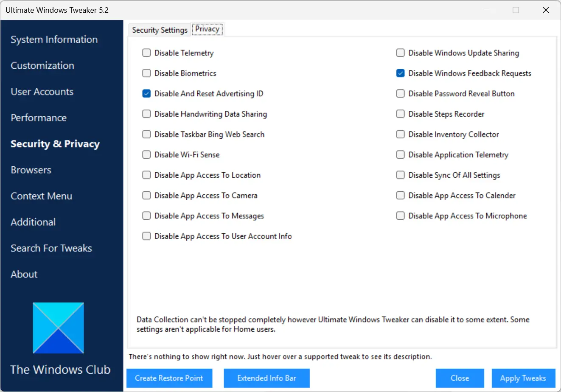Open Search For Tweaks page
The height and width of the screenshot is (392, 561).
[x=51, y=248]
